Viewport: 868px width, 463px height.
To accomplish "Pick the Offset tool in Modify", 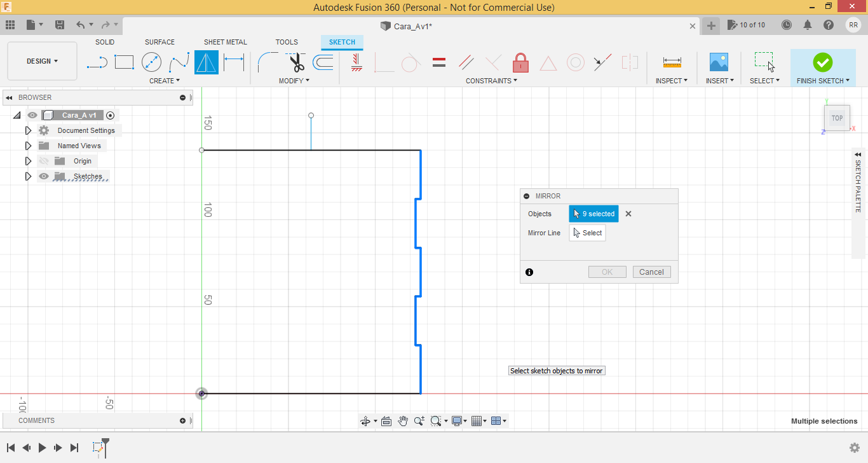I will (323, 62).
